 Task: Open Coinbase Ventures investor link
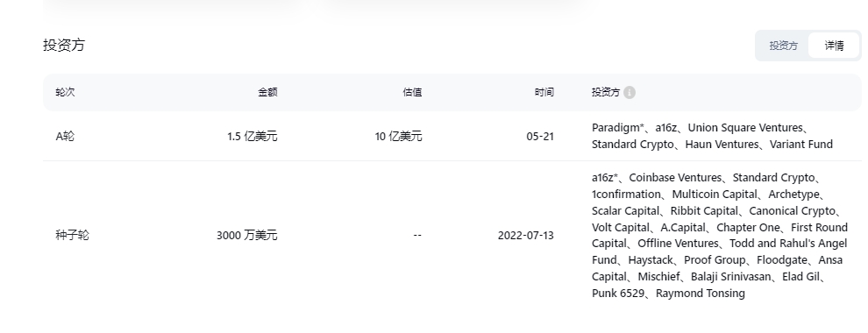[675, 178]
